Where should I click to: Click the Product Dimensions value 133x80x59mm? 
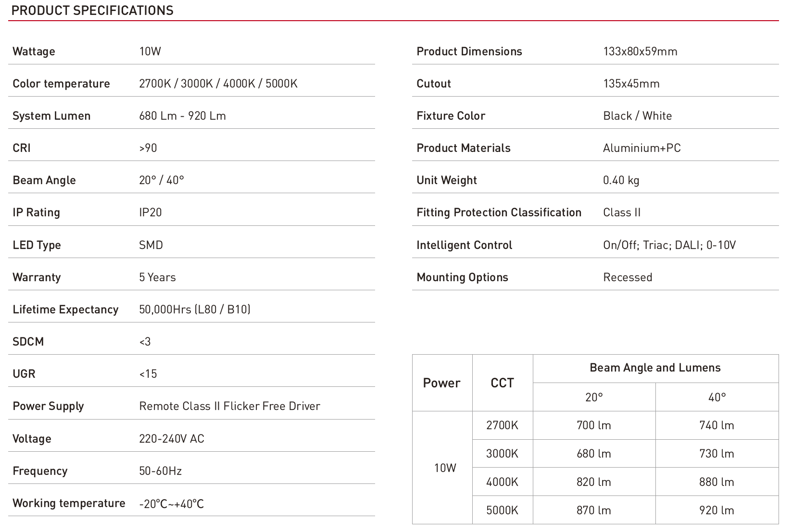[x=640, y=51]
